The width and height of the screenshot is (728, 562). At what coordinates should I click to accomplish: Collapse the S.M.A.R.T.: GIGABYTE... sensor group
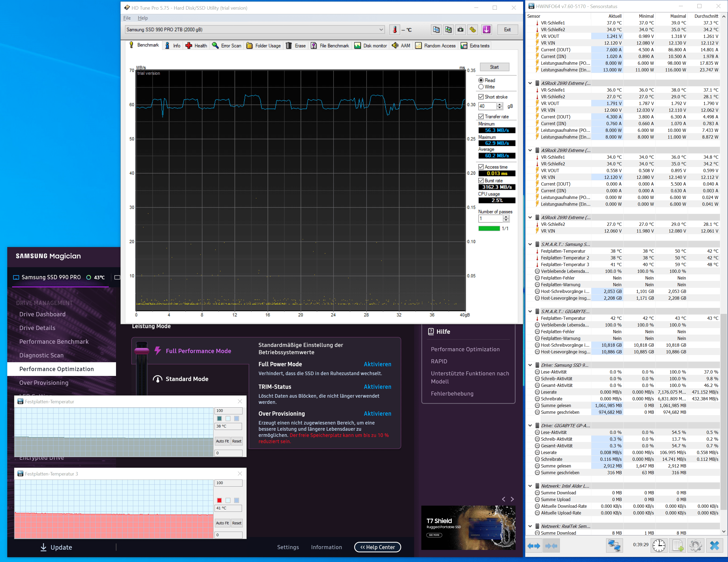click(x=530, y=311)
